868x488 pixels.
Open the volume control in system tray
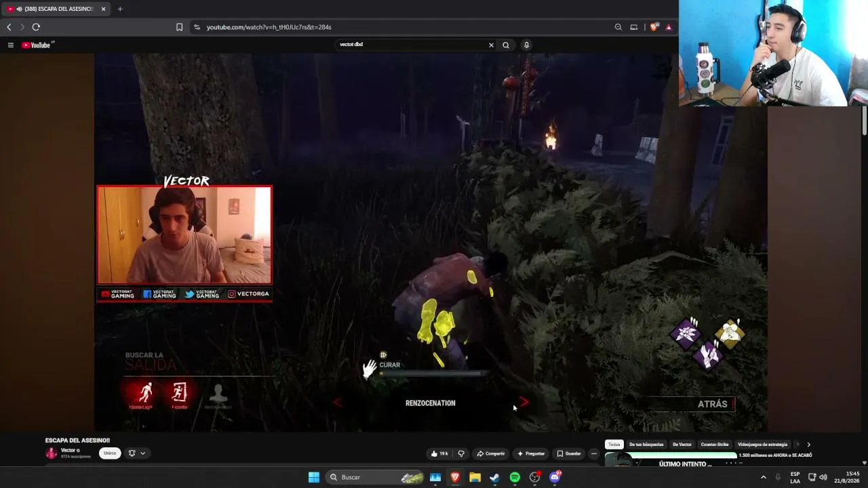(x=823, y=477)
